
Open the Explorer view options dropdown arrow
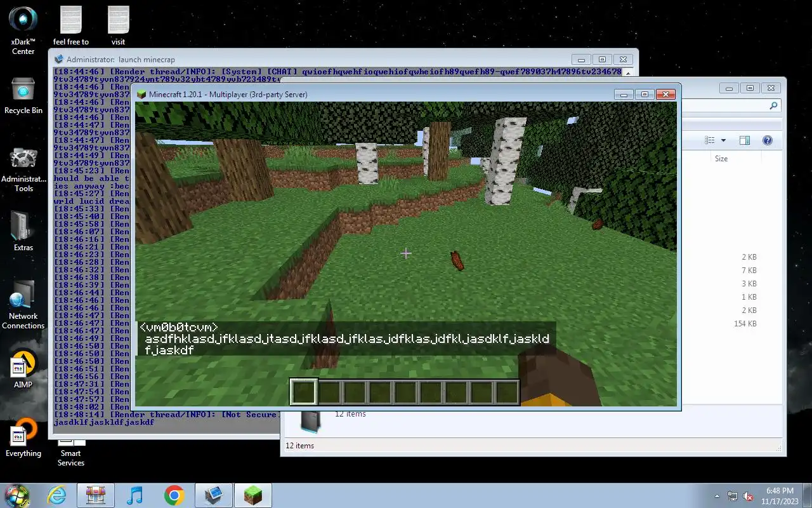point(723,140)
